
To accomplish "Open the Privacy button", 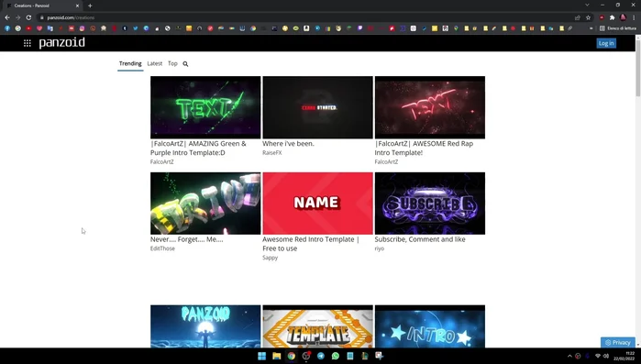I will [x=618, y=342].
